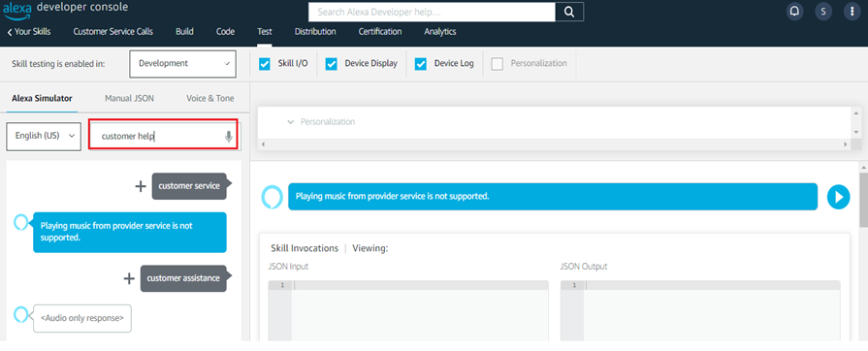Click the Personalization panel scroll-right arrow

click(846, 144)
